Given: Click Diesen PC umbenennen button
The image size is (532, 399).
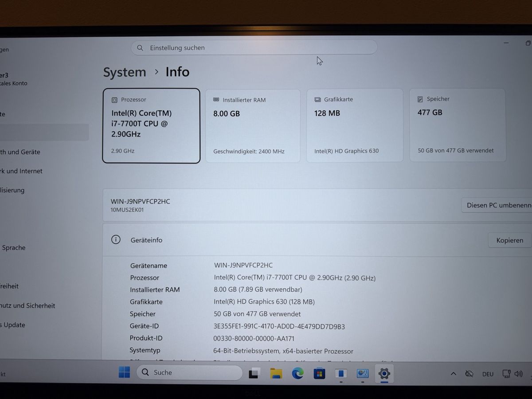Looking at the screenshot, I should click(x=497, y=205).
